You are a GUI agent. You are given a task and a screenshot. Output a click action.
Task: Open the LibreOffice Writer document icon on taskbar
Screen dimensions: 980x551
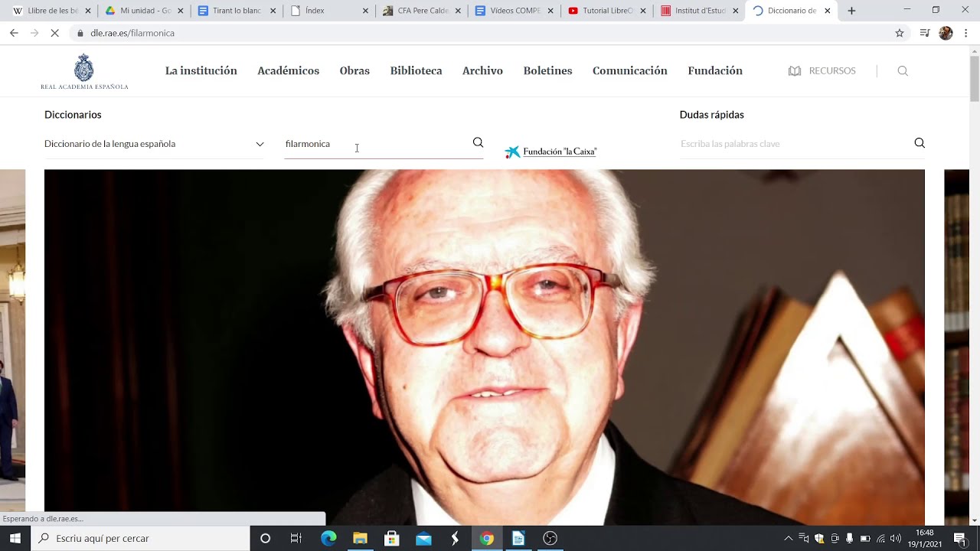518,538
